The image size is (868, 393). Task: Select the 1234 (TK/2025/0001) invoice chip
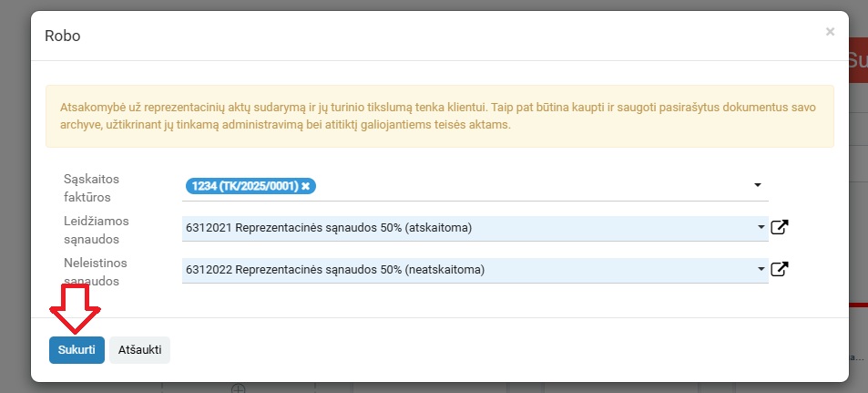pyautogui.click(x=243, y=186)
